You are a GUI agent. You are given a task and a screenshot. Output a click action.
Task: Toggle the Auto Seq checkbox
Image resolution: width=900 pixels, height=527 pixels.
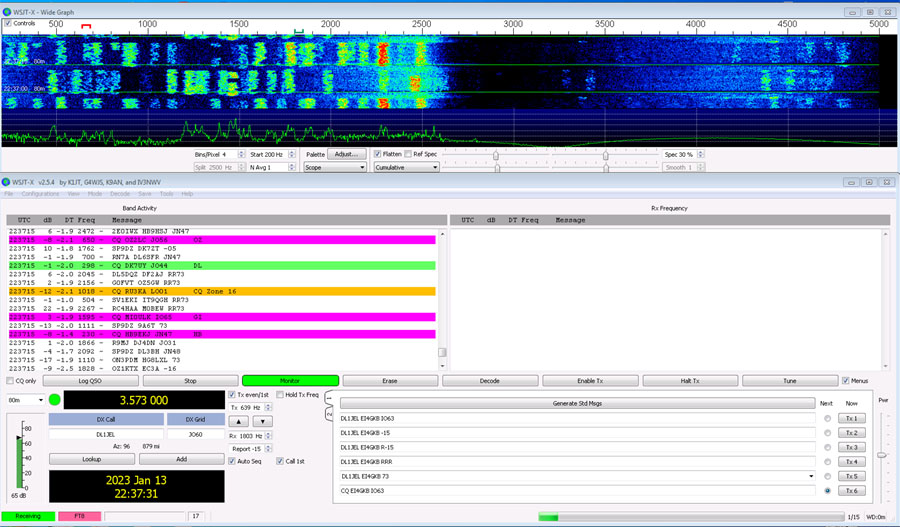click(x=232, y=461)
